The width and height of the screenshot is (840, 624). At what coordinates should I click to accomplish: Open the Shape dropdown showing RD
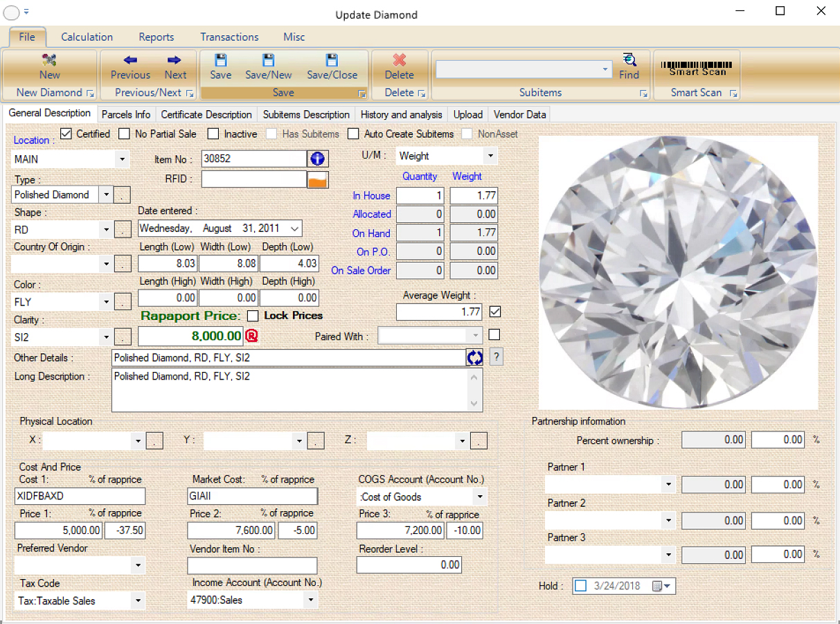coord(106,229)
